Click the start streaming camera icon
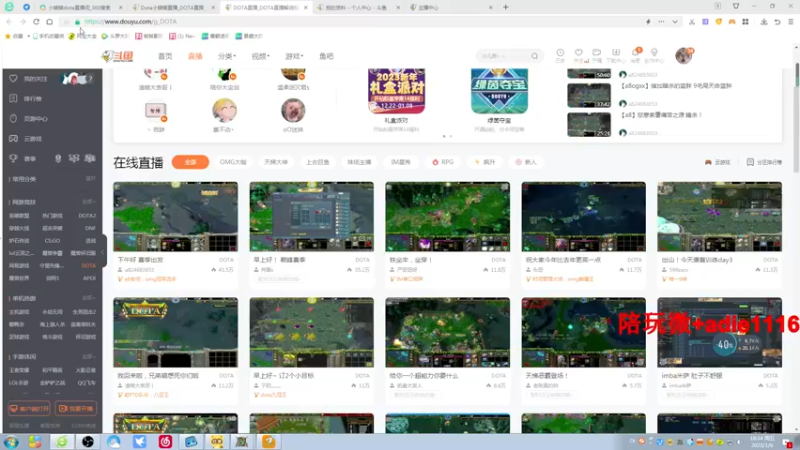Viewport: 800px width, 450px height. click(x=596, y=55)
